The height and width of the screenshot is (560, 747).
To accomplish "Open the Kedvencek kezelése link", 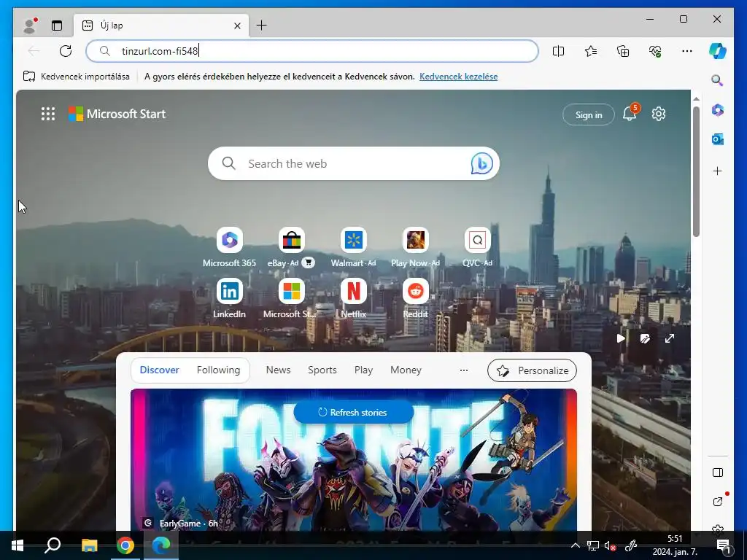I will tap(458, 76).
